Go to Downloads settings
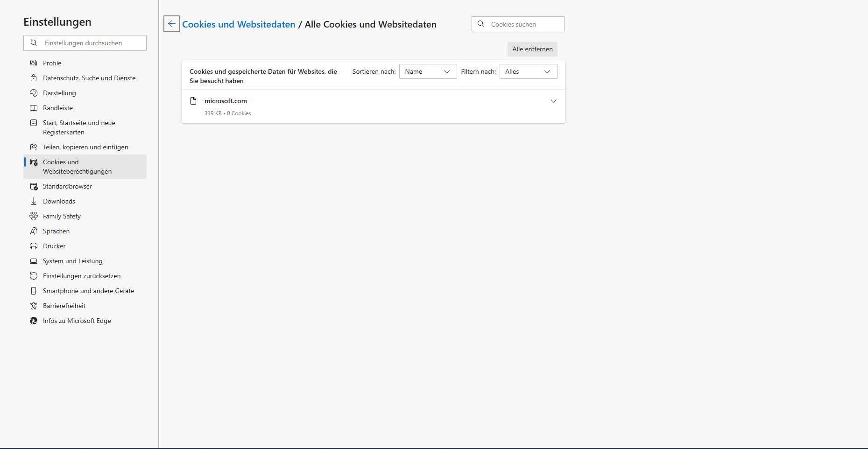The height and width of the screenshot is (449, 868). tap(85, 201)
